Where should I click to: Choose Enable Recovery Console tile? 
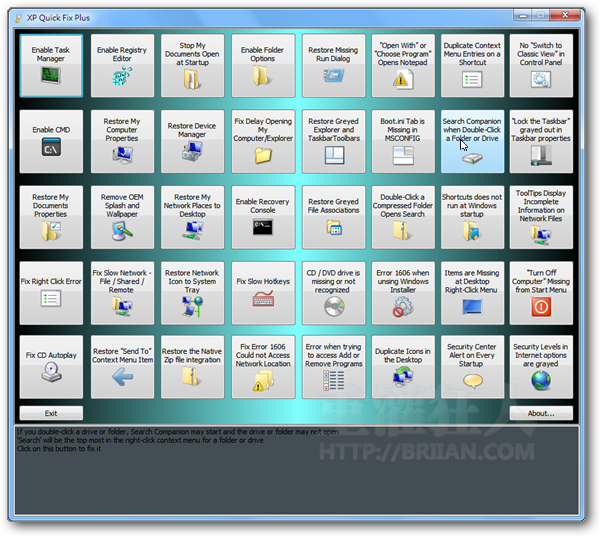point(262,214)
